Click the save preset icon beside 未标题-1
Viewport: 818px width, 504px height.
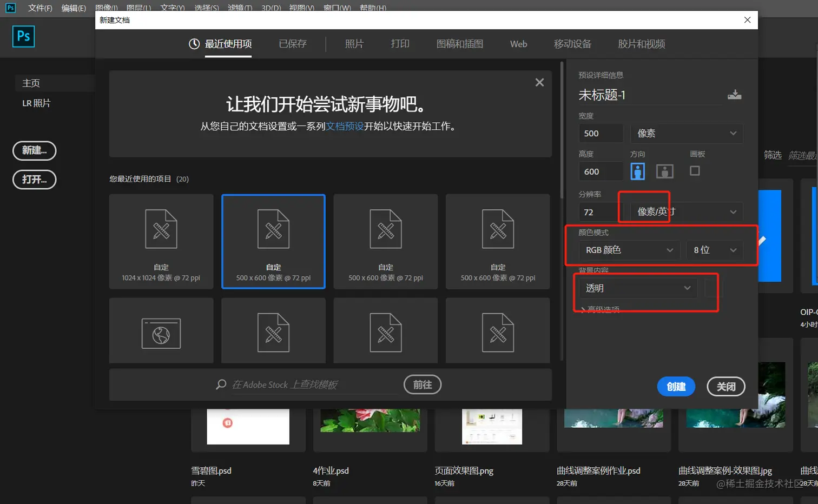(735, 94)
